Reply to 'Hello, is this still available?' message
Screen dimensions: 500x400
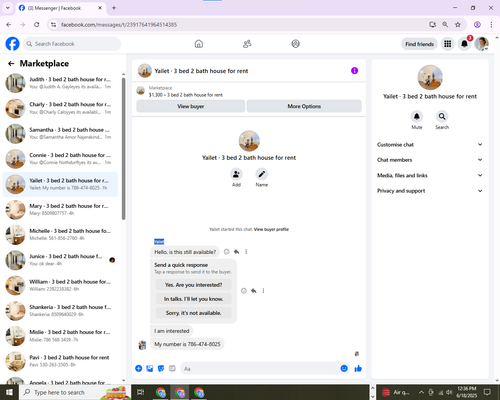pyautogui.click(x=236, y=252)
